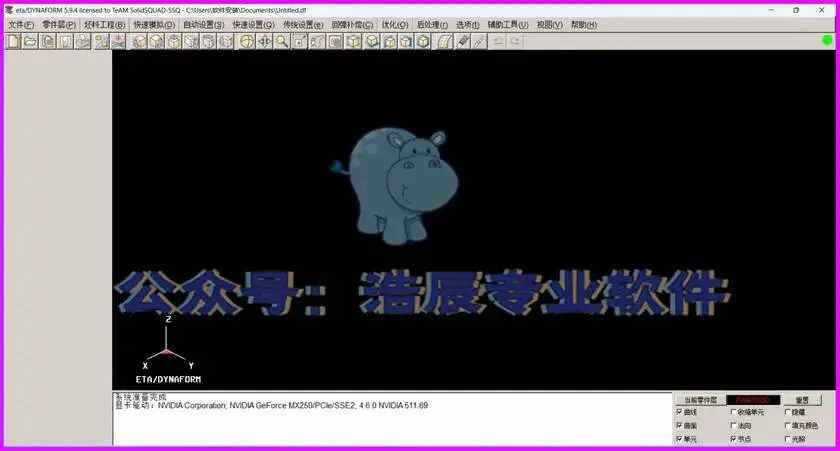Select the free rotation sphere icon
The width and height of the screenshot is (840, 451).
(247, 41)
